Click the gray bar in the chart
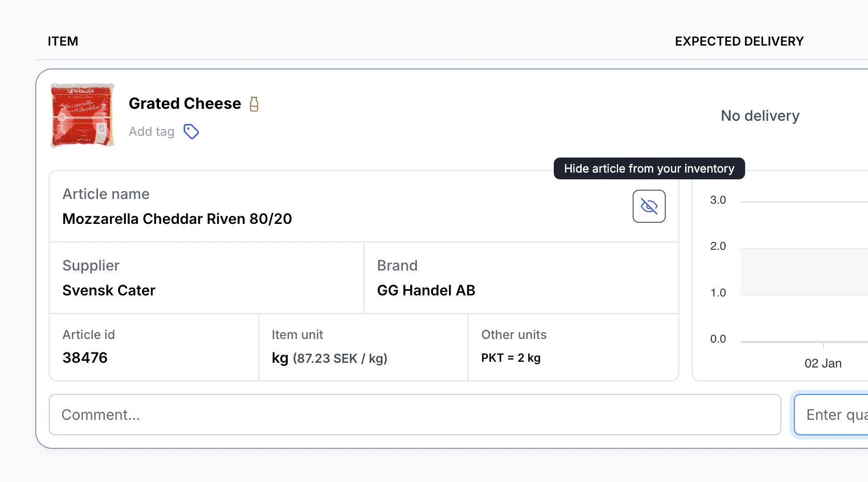Image resolution: width=868 pixels, height=482 pixels. pos(804,272)
